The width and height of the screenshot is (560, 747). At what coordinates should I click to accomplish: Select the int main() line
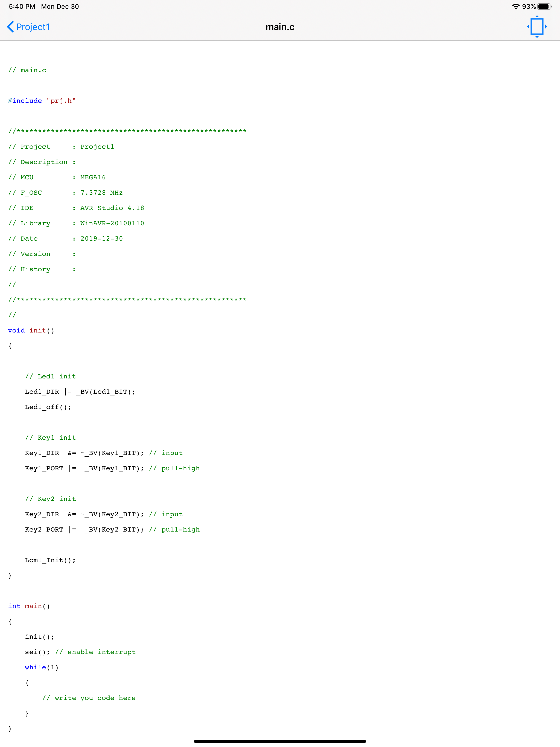[x=29, y=606]
